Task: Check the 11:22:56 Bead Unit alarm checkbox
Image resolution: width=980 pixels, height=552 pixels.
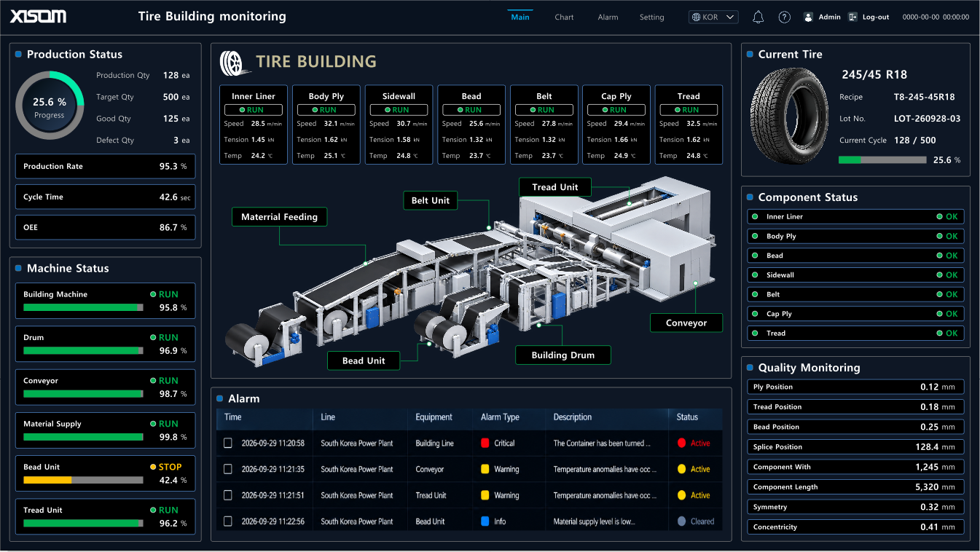Action: 228,521
